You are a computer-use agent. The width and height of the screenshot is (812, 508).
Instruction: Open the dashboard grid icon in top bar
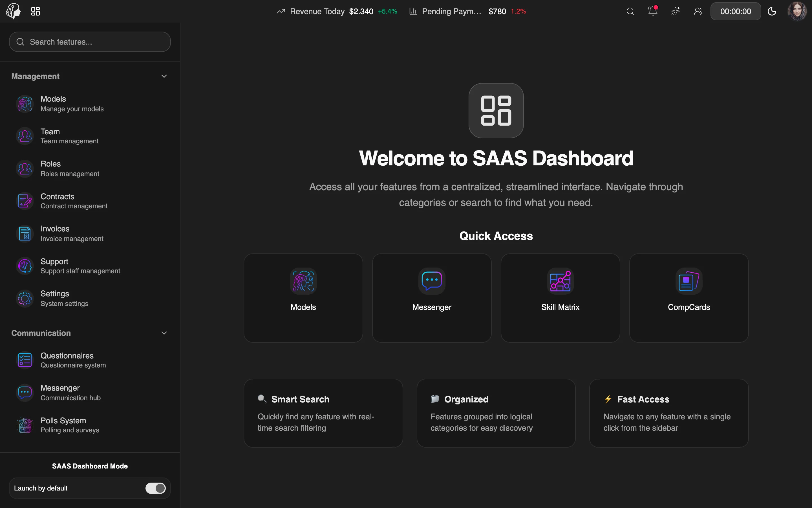35,11
